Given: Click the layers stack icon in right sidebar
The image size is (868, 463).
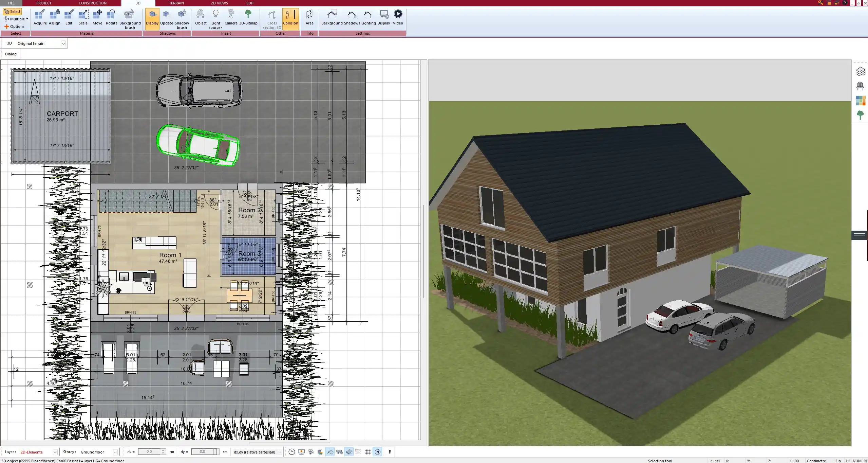Looking at the screenshot, I should click(860, 71).
